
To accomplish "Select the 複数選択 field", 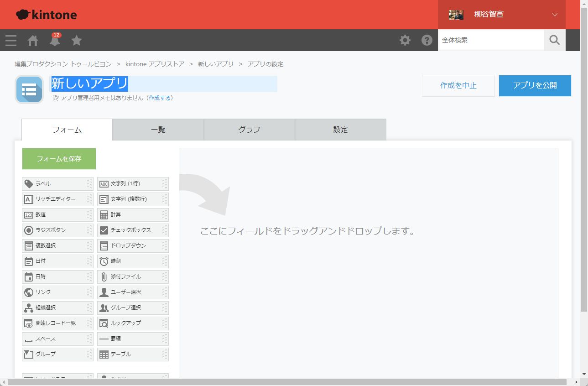I will click(x=57, y=246).
